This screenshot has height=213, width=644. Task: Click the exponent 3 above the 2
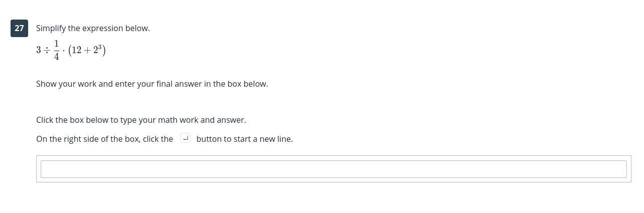(x=100, y=47)
